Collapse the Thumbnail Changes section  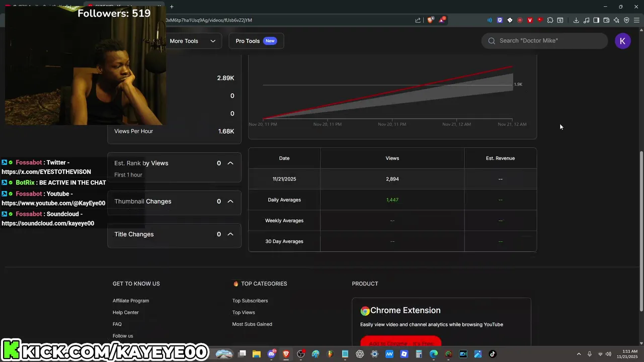pyautogui.click(x=230, y=201)
